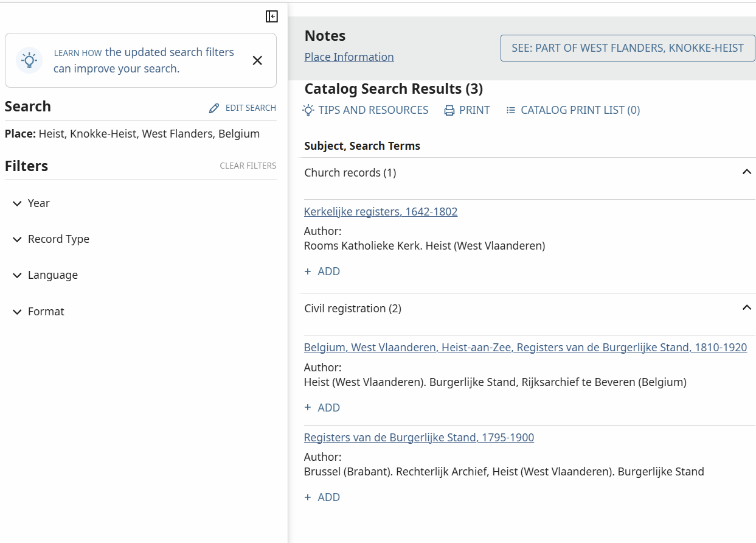This screenshot has height=543, width=756.
Task: Open Tips and Resources
Action: [x=366, y=110]
